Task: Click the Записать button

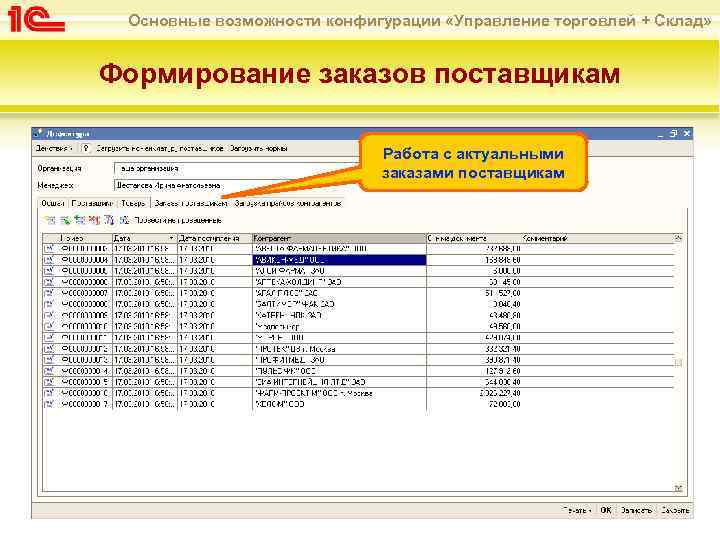Action: click(x=636, y=510)
